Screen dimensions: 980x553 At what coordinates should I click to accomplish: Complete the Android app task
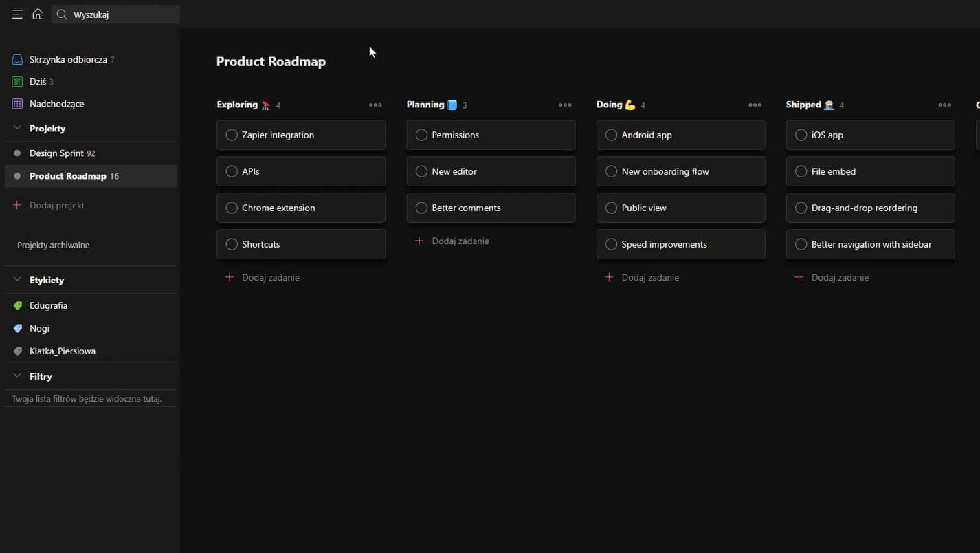[x=611, y=135]
